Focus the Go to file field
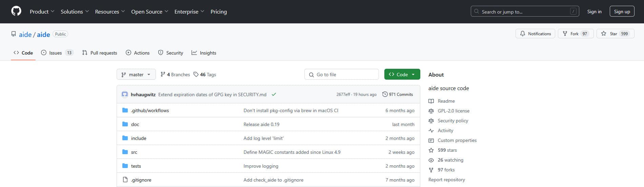Viewport: 644px width, 187px height. [x=342, y=75]
